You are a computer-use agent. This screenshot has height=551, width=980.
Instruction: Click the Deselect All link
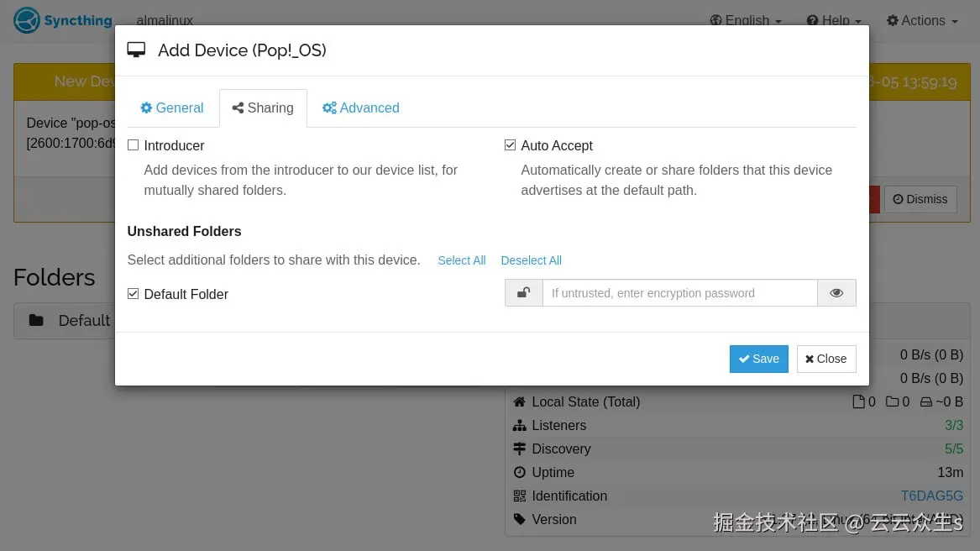[x=532, y=261]
